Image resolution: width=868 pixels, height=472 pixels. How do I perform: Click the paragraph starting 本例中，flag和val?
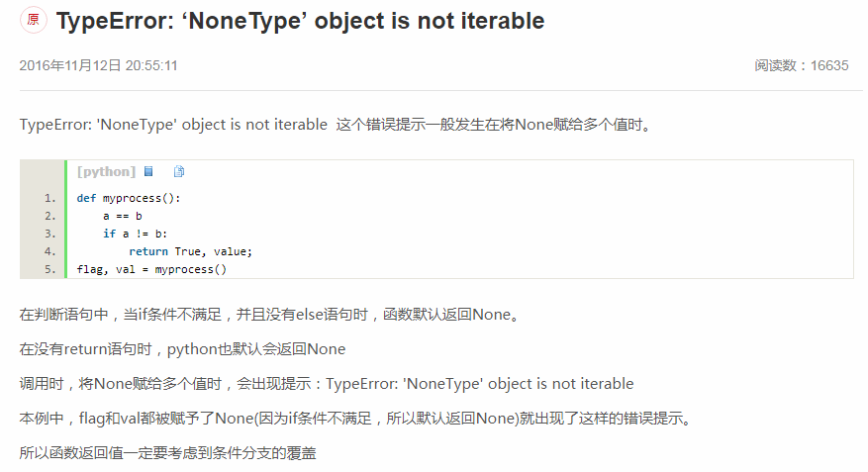pyautogui.click(x=357, y=419)
